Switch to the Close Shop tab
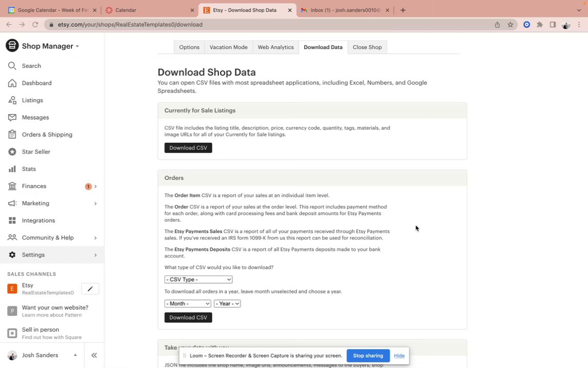The image size is (588, 368). (x=367, y=48)
